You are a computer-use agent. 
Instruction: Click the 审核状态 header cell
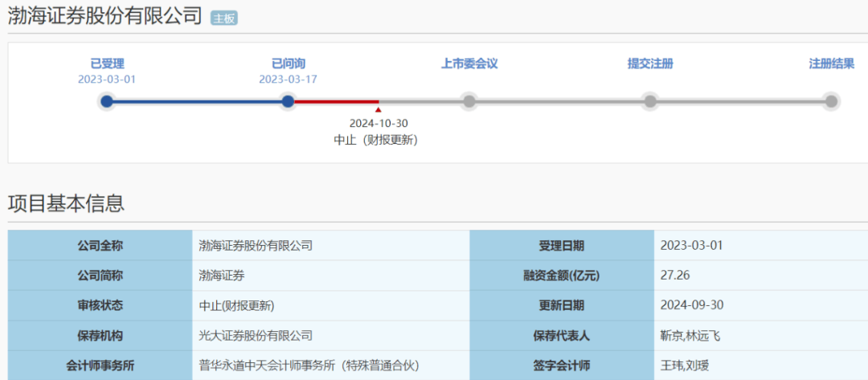(100, 305)
